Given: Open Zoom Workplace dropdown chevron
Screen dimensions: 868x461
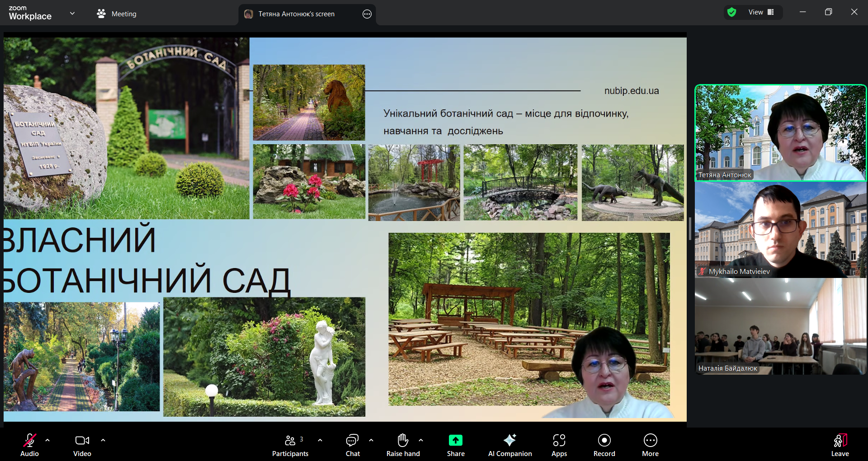Looking at the screenshot, I should point(72,14).
